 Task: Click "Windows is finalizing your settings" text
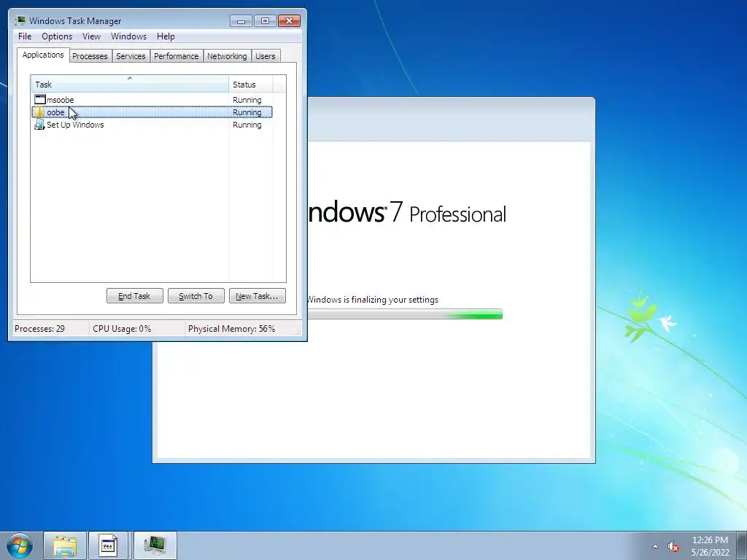[373, 300]
